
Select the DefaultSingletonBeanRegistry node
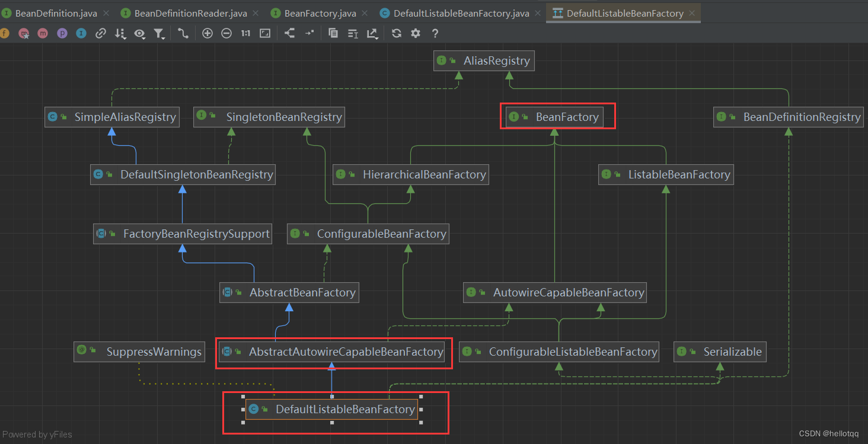[x=183, y=174]
